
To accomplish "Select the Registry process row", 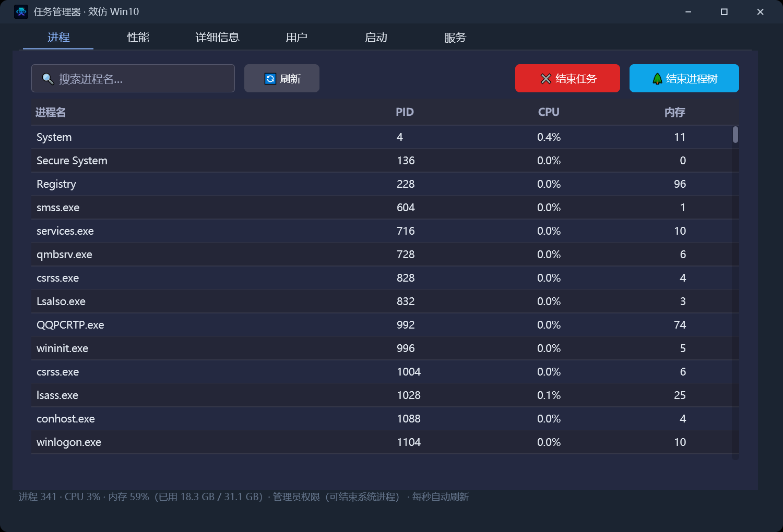I will pos(385,184).
